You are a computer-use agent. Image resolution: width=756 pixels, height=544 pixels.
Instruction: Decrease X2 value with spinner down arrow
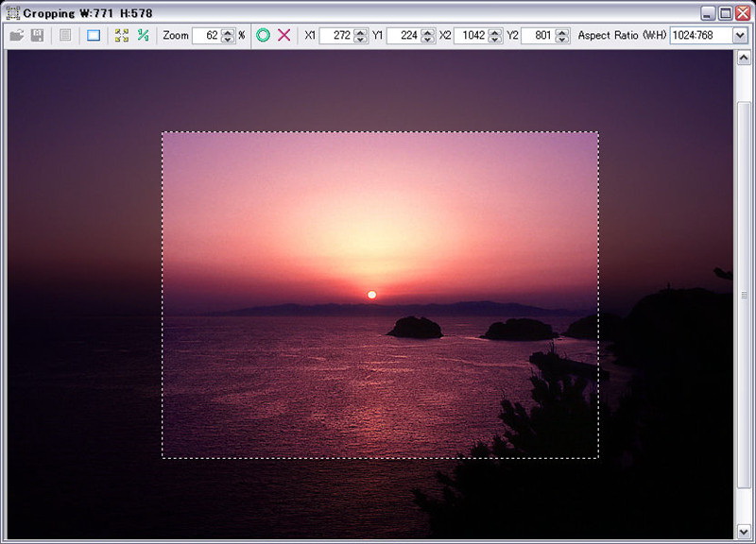(x=496, y=40)
